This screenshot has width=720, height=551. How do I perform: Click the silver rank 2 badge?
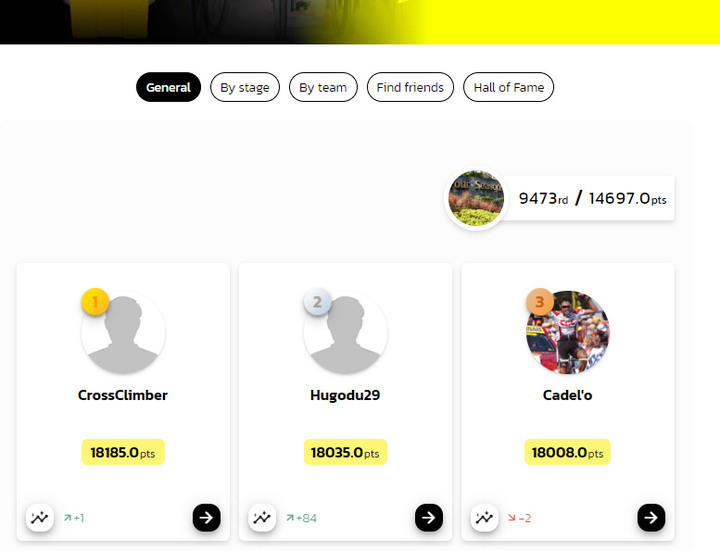317,302
